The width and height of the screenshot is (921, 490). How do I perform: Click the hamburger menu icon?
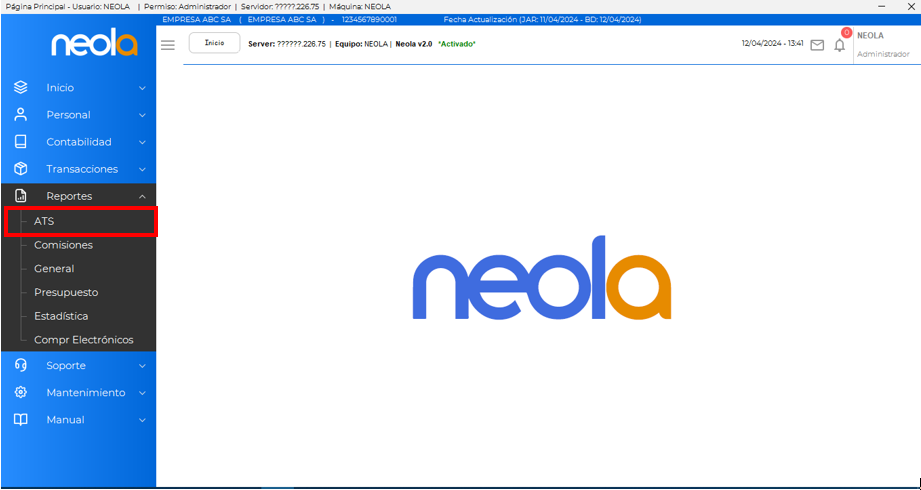[x=168, y=45]
